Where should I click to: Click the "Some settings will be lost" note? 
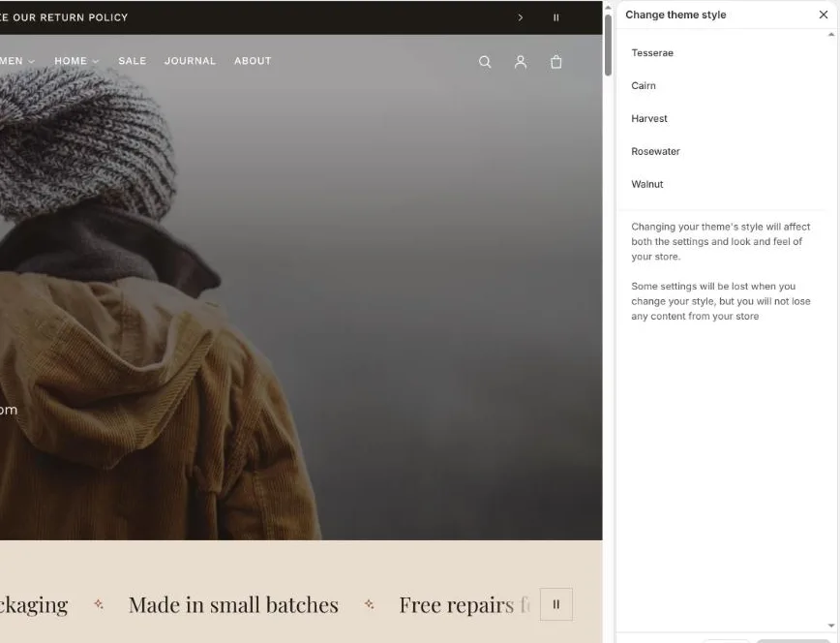click(x=721, y=301)
